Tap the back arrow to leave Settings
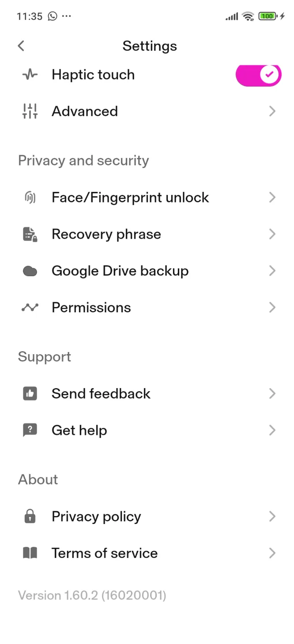Viewport: 294px width, 644px height. [x=21, y=45]
